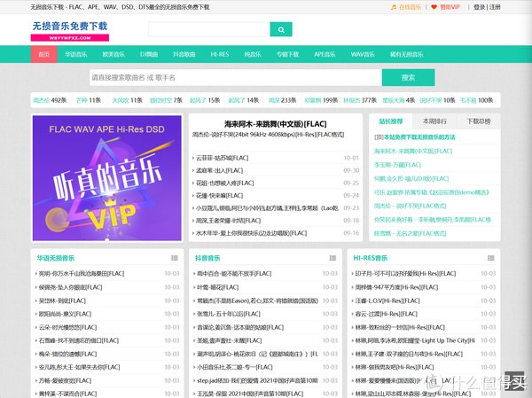Open the list icon of 抖音音乐 section
532x398 pixels.
[x=332, y=258]
